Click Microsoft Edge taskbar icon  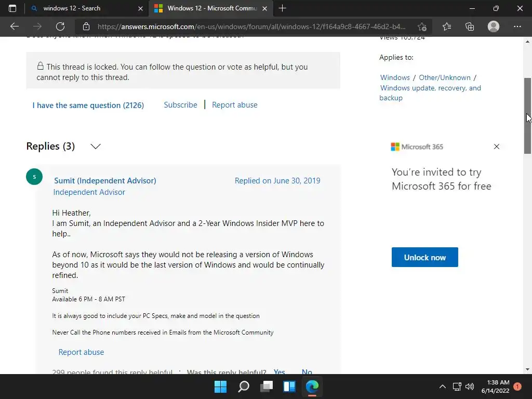point(312,387)
